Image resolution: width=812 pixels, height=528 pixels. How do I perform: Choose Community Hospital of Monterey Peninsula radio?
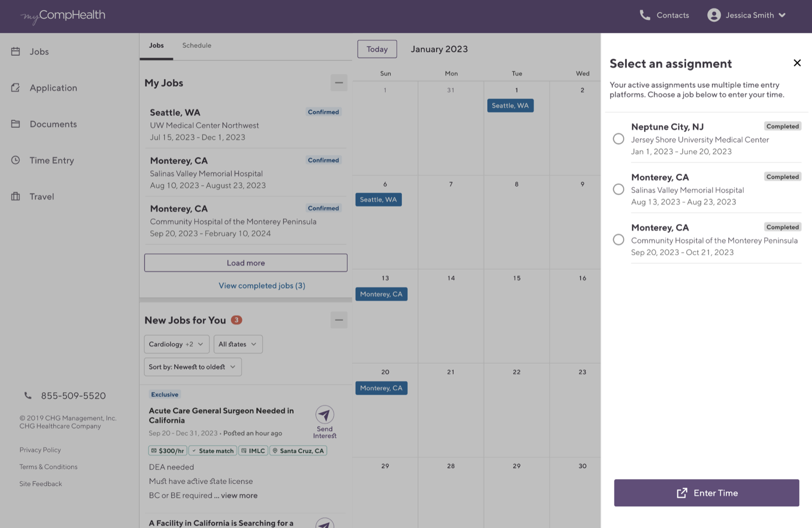click(x=618, y=240)
